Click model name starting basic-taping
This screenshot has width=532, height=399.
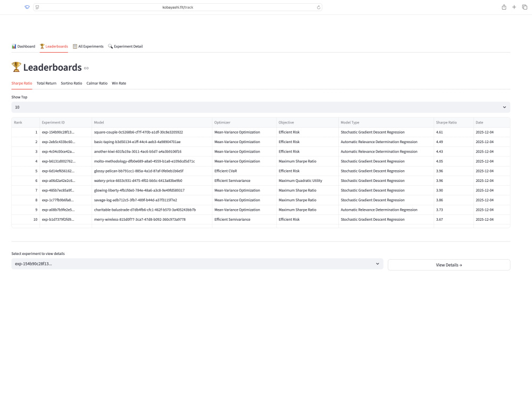pos(137,142)
